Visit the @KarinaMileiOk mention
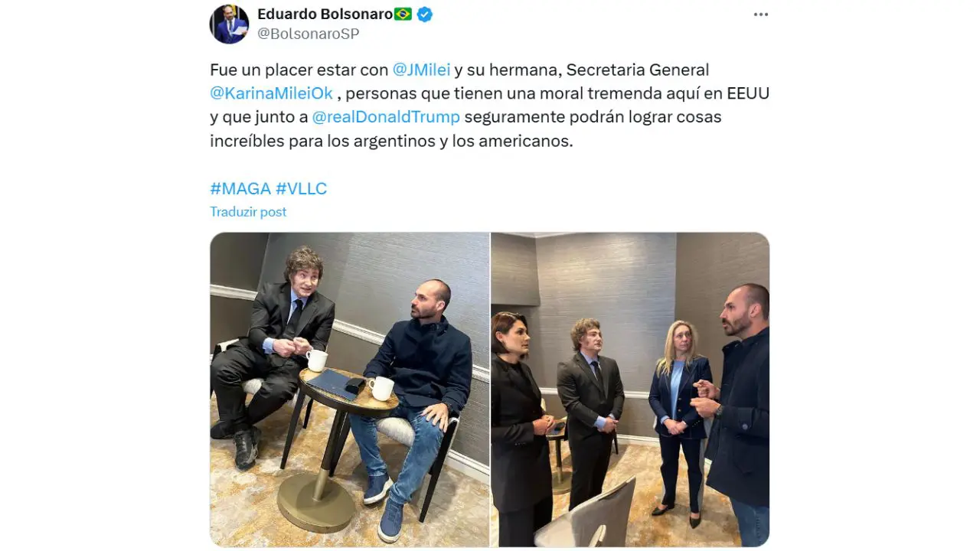This screenshot has width=980, height=551. point(271,93)
